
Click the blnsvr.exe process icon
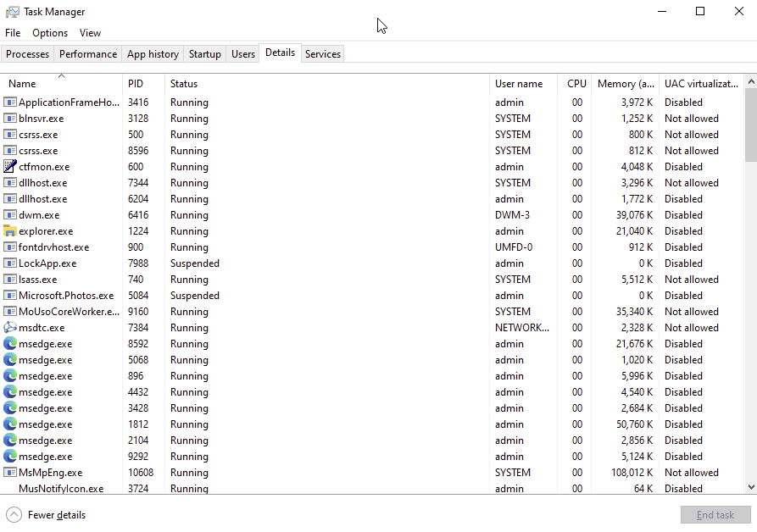click(x=9, y=118)
